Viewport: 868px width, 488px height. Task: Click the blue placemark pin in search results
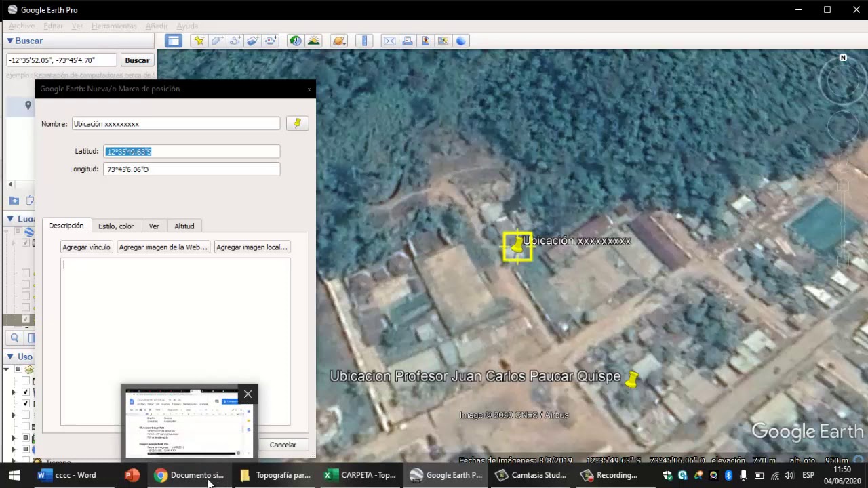coord(28,105)
